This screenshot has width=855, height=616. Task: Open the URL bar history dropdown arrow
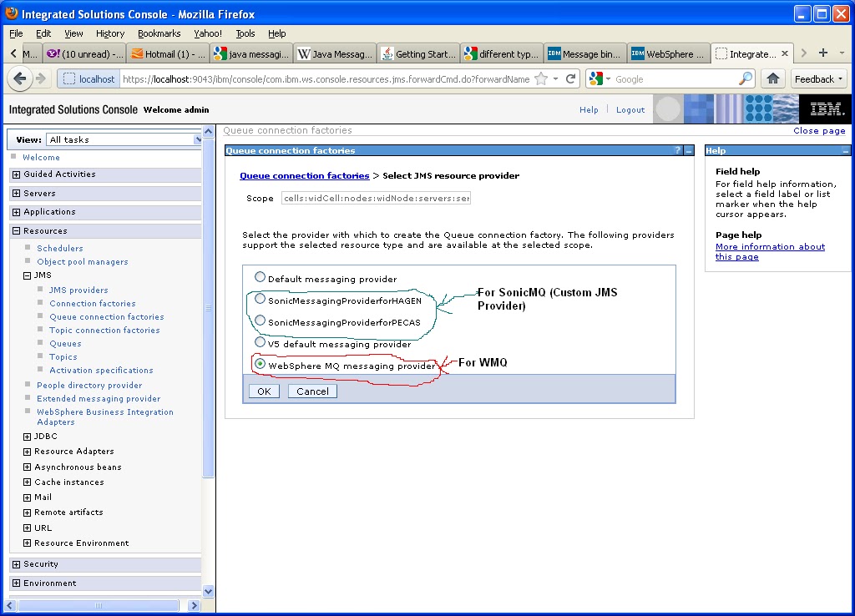point(555,79)
